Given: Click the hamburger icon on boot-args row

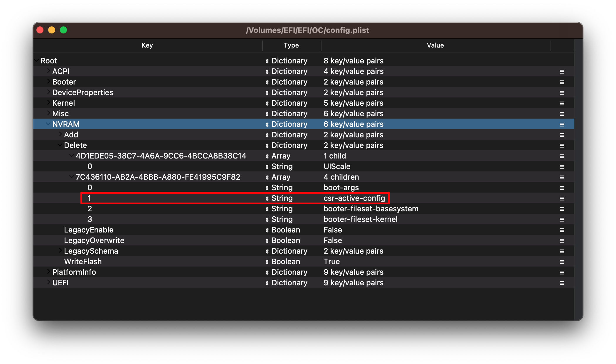Looking at the screenshot, I should (562, 188).
